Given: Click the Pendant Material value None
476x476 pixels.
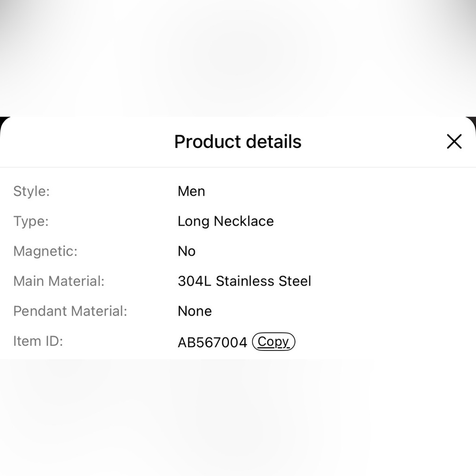Looking at the screenshot, I should tap(195, 311).
